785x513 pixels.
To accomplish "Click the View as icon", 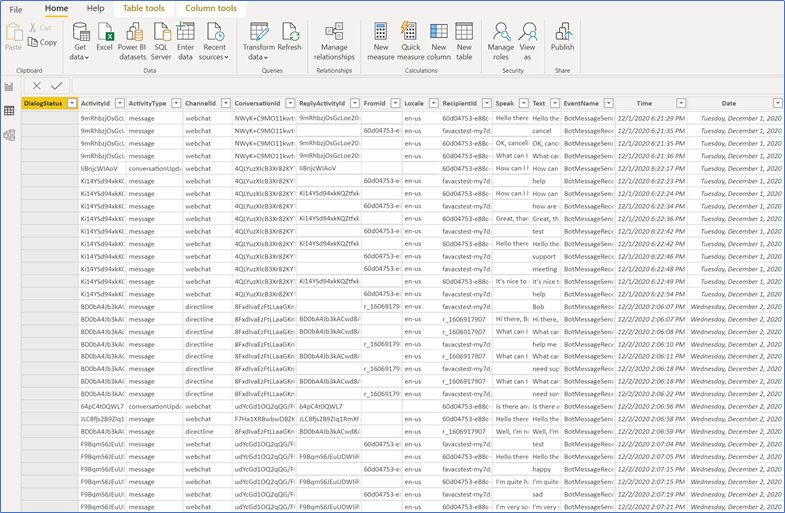I will pyautogui.click(x=528, y=32).
